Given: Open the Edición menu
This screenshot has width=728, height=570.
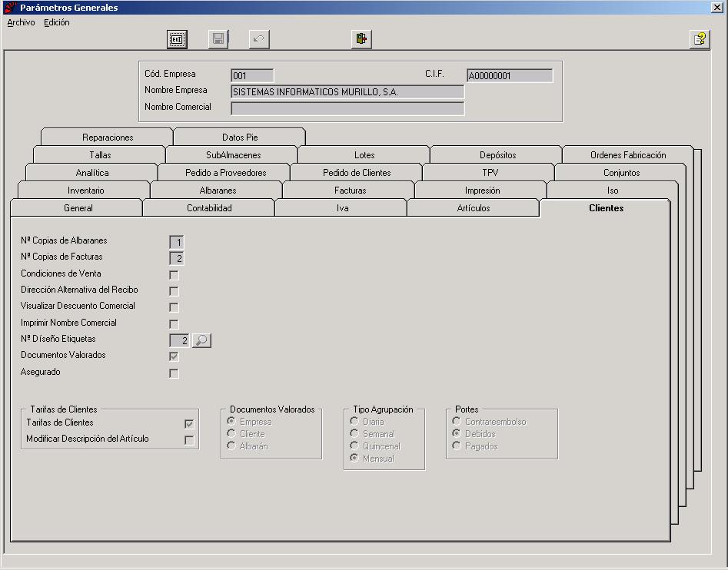Looking at the screenshot, I should point(57,22).
